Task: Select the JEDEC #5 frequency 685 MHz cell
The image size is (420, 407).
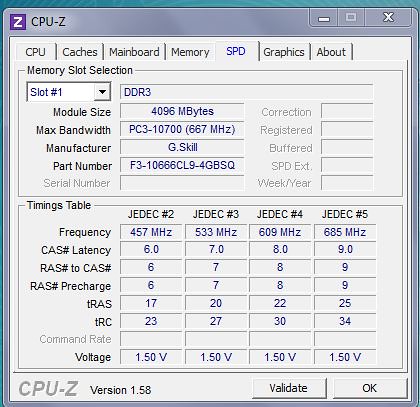Action: pos(345,232)
